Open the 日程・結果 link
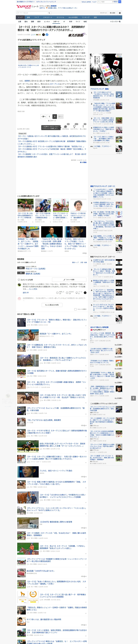138x644 pixels. point(84,263)
